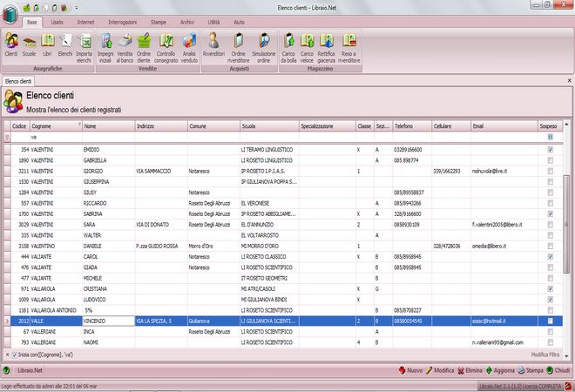This screenshot has height=392, width=575.
Task: Open Carico veloce tool
Action: click(307, 48)
